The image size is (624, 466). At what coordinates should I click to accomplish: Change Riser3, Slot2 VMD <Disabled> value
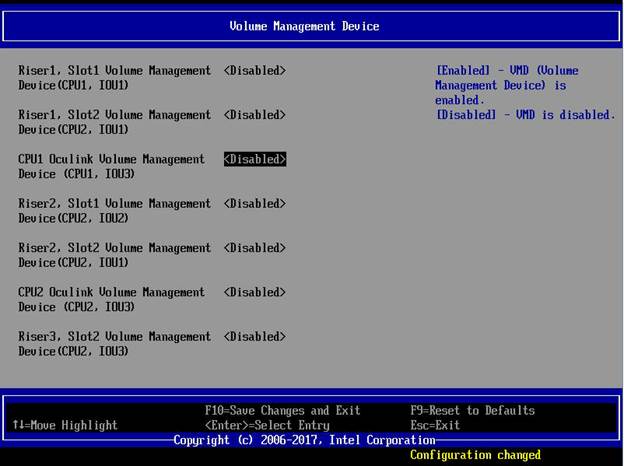[255, 337]
